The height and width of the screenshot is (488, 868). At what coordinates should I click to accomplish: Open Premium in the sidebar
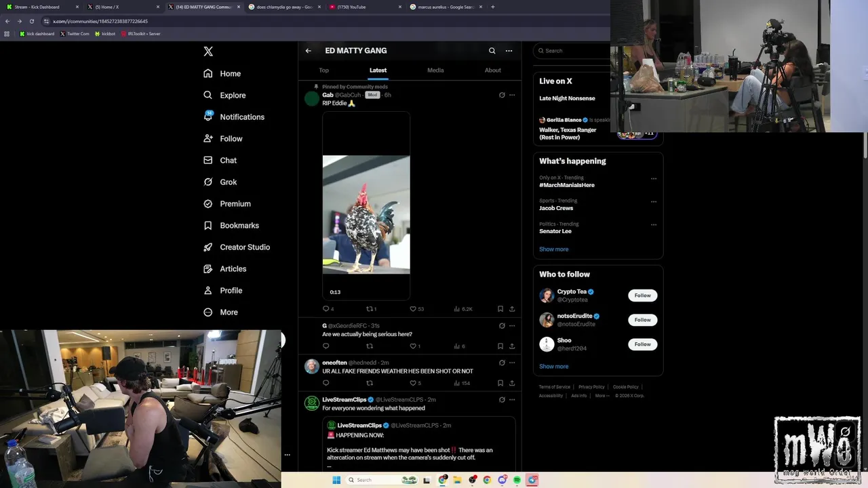226,203
